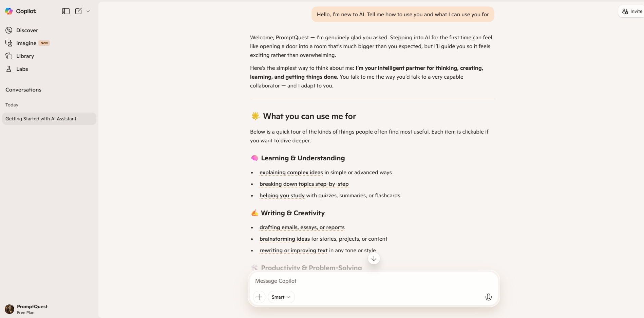Open the Smart mode dropdown

[281, 297]
